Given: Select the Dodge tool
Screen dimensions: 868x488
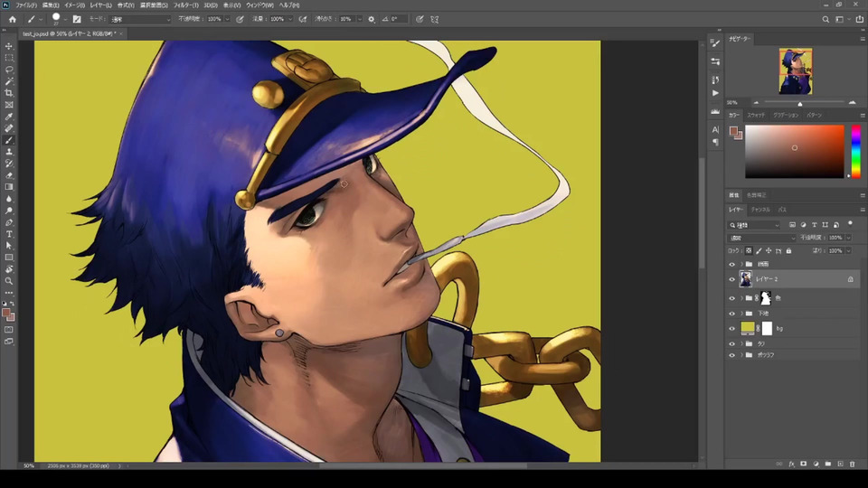Looking at the screenshot, I should (9, 211).
